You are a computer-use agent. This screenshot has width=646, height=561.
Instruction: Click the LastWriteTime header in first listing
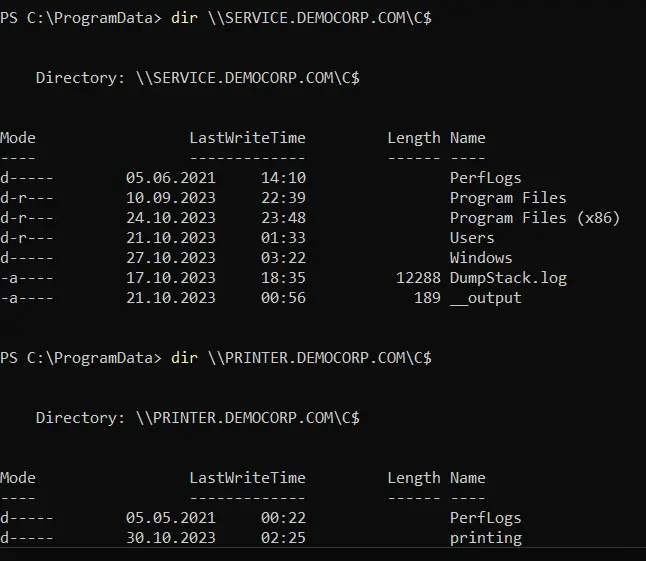click(x=247, y=138)
